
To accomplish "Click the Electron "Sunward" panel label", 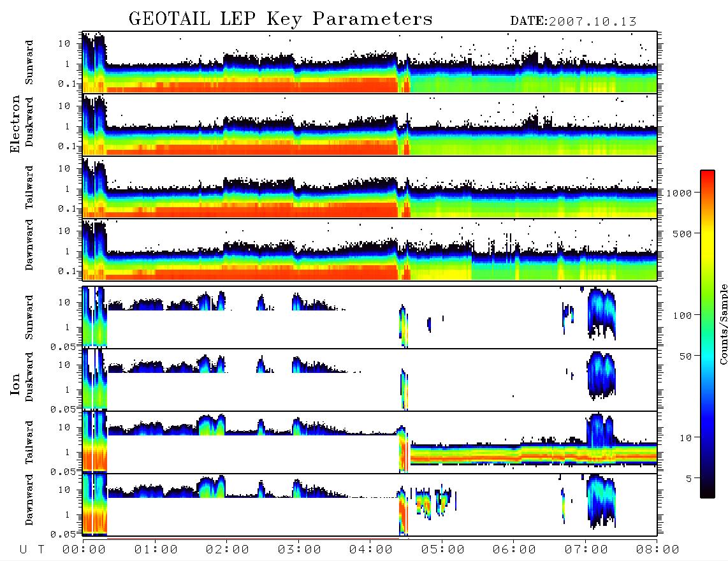I will click(x=29, y=62).
